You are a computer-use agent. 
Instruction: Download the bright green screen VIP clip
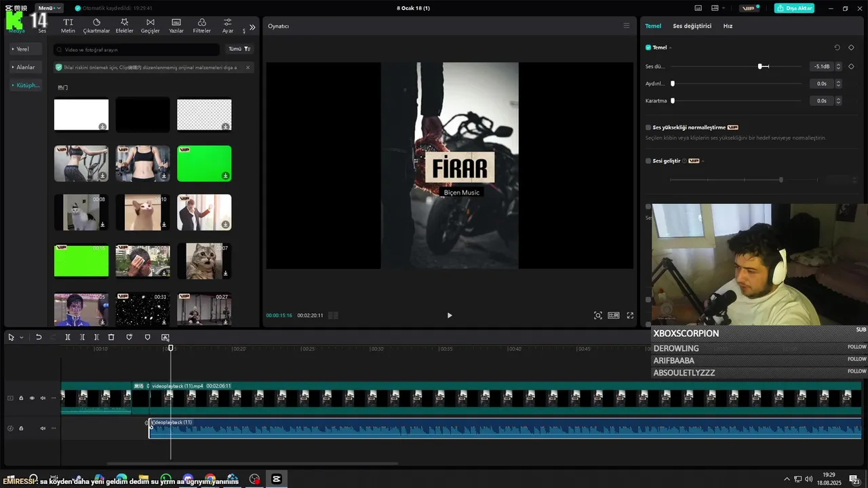226,176
